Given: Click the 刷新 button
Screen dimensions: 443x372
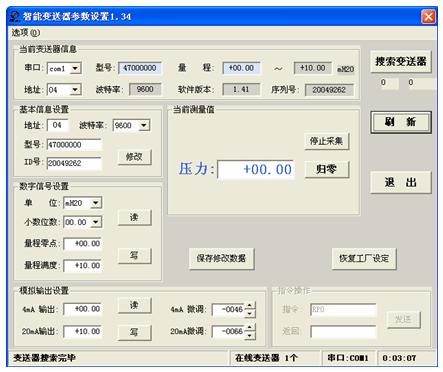Looking at the screenshot, I should [x=401, y=122].
